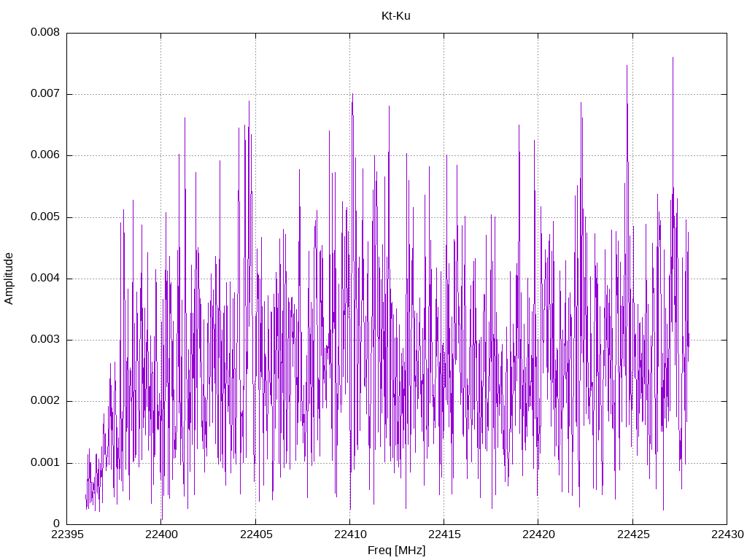Click the Freq [MHz] x-axis label
Screen dimensions: 747x560
tap(396, 551)
